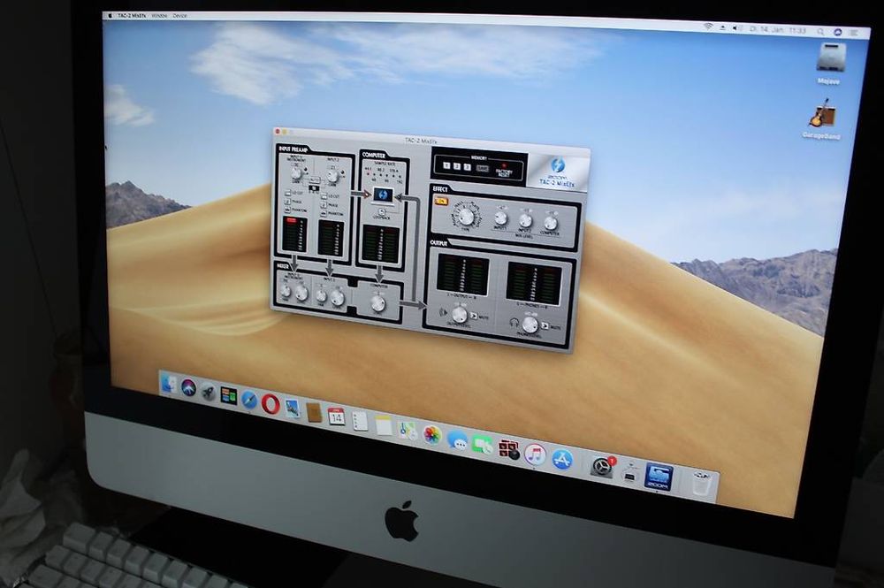Click the Input 1 GAIN knob
The image size is (884, 588).
coord(296,173)
